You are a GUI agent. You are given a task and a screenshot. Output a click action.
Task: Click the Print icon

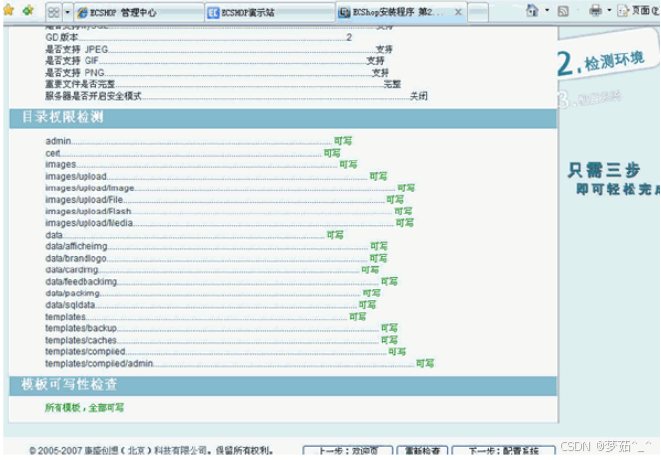click(595, 10)
